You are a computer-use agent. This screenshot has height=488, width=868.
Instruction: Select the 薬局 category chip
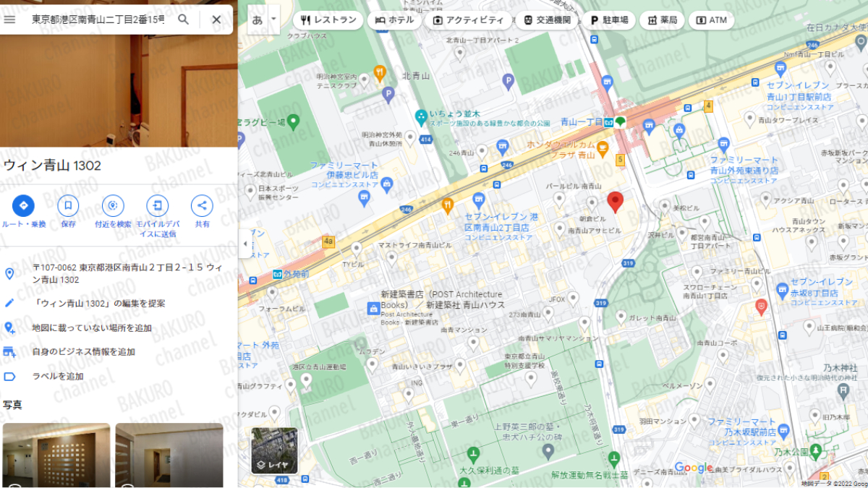tap(662, 20)
